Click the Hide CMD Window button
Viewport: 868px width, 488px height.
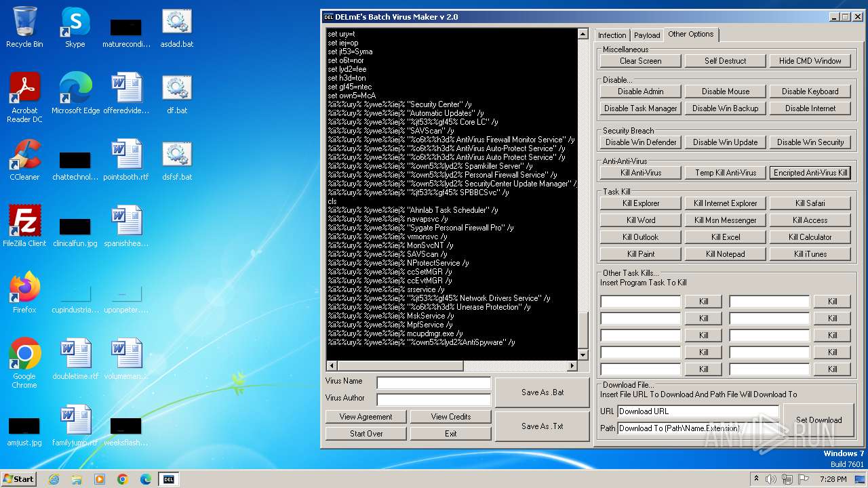(x=810, y=61)
